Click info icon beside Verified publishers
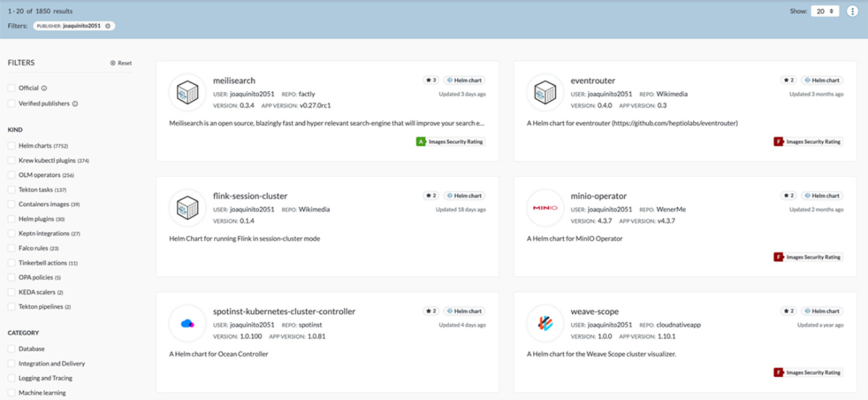The height and width of the screenshot is (400, 868). [x=75, y=103]
